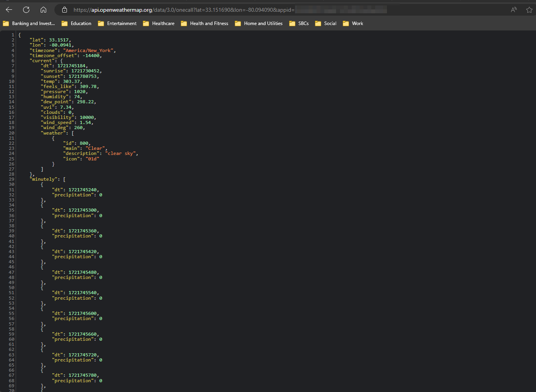Click minutely dt value 1721745540
This screenshot has height=392, width=536.
click(x=83, y=293)
